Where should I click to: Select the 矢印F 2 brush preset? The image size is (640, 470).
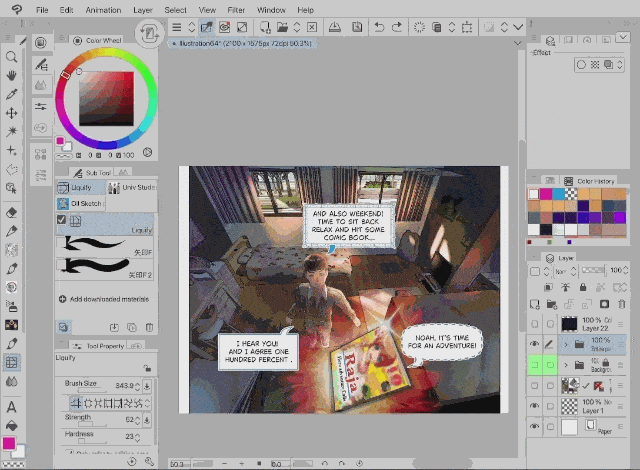tap(105, 269)
